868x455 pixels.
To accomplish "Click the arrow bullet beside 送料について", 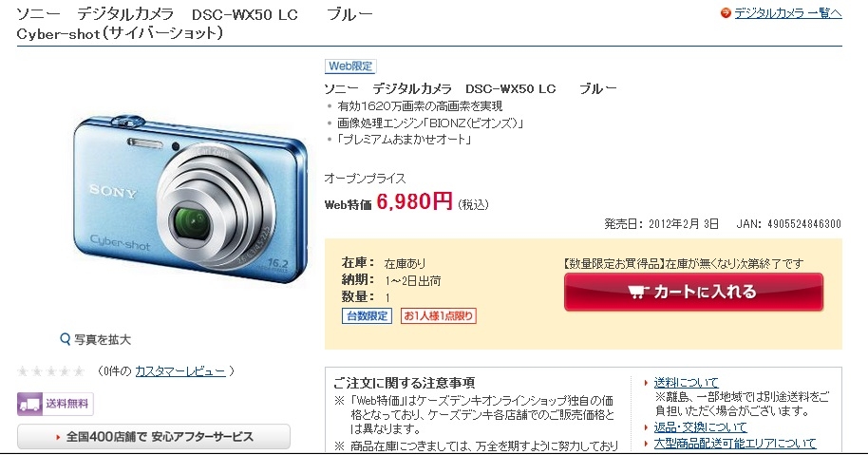I will (646, 383).
